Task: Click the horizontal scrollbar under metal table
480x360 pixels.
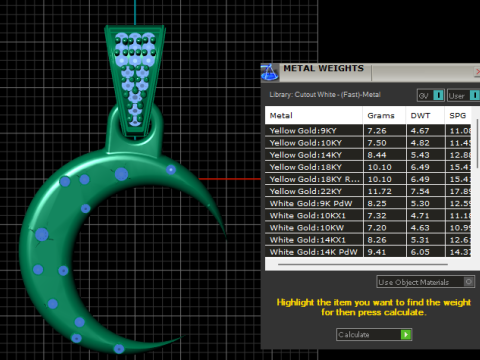Action: 363,264
